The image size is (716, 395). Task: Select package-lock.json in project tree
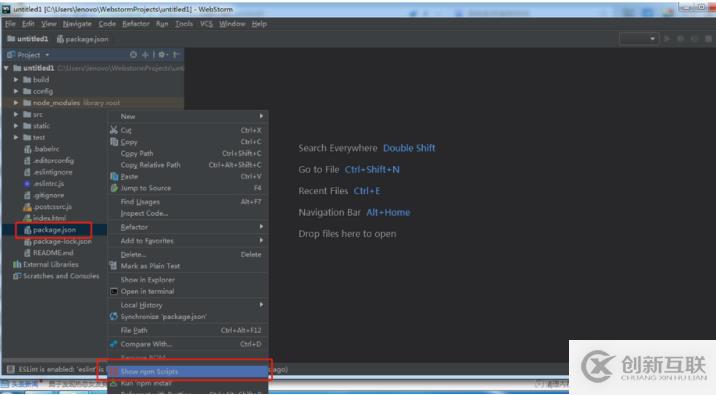pos(62,242)
